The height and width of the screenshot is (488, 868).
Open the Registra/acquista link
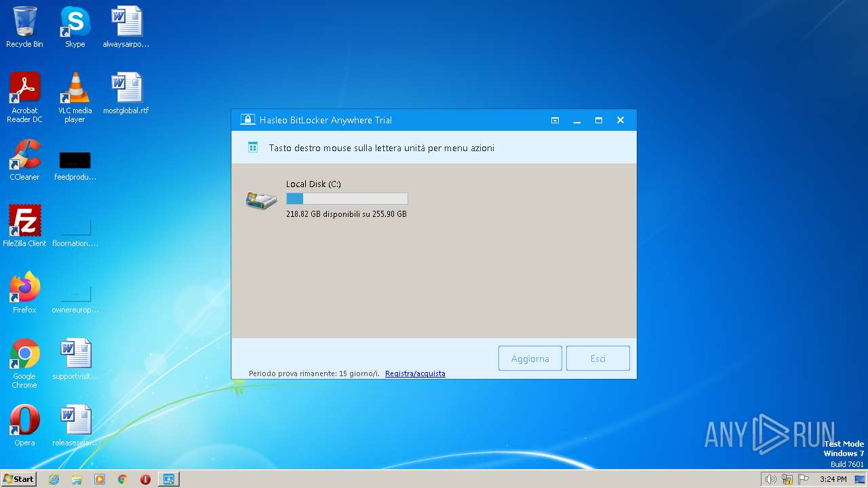[415, 373]
